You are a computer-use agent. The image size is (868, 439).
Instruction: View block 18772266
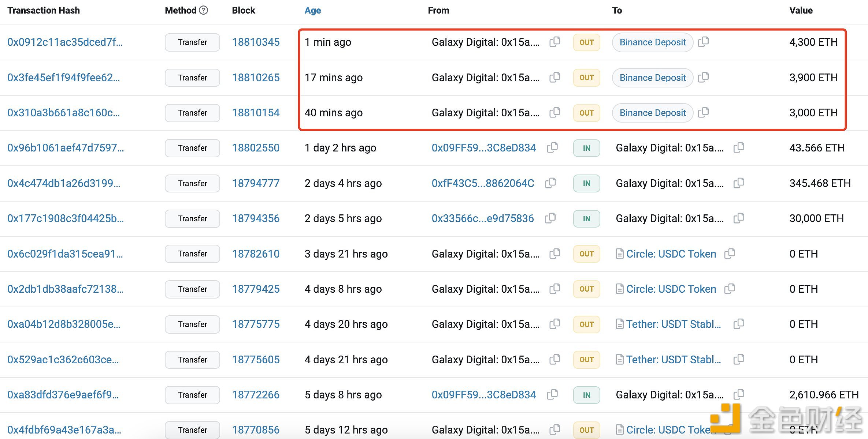pyautogui.click(x=256, y=395)
